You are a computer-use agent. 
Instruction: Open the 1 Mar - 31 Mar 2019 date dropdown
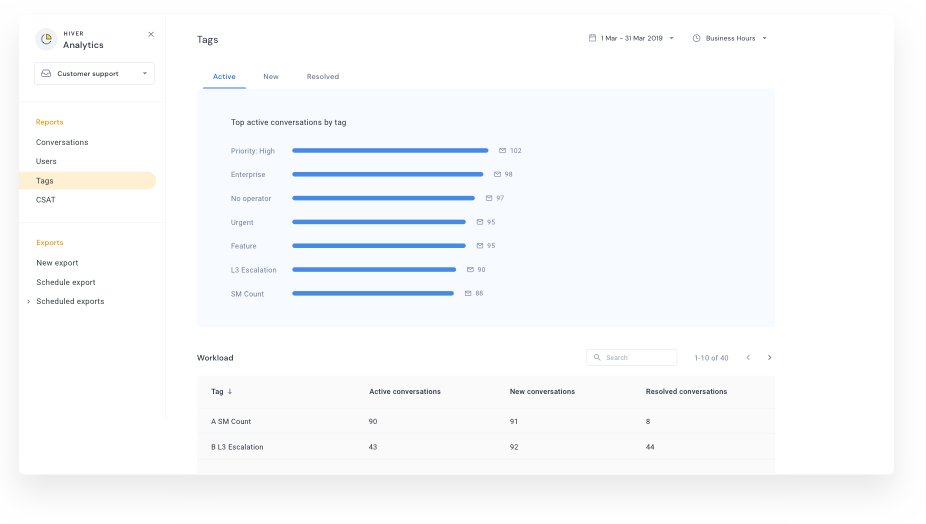632,38
